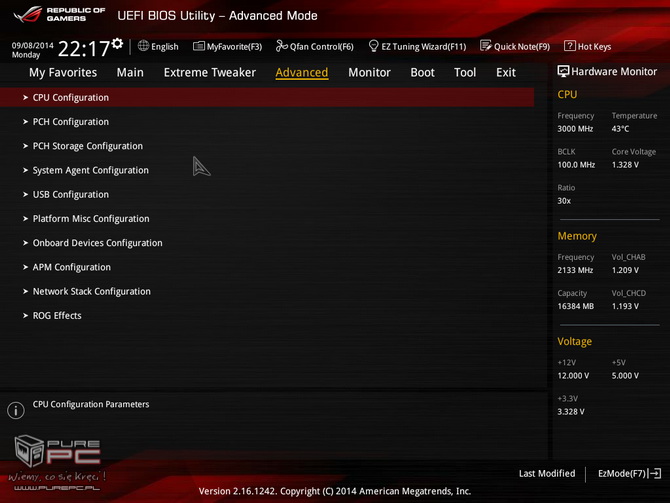Click the Republic of Gamers logo
Screen dimensions: 670x503
[x=59, y=15]
